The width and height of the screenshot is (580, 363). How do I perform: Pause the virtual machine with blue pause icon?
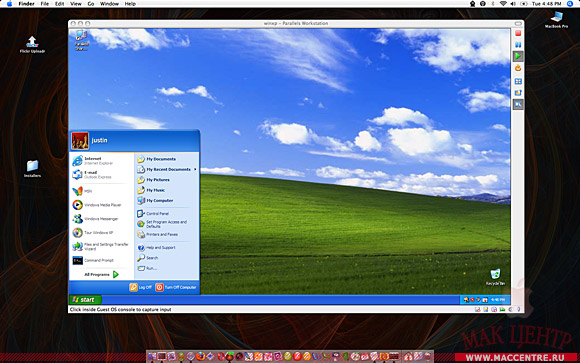point(518,45)
